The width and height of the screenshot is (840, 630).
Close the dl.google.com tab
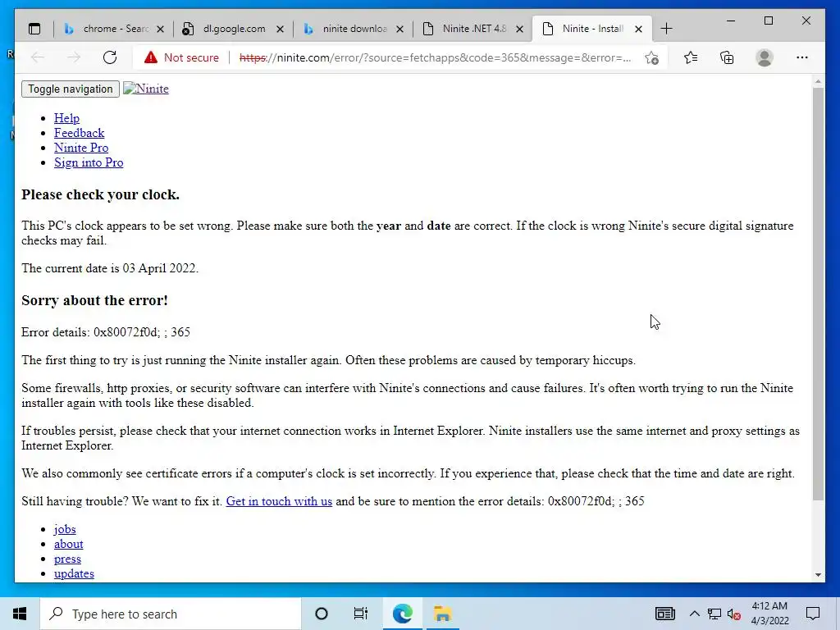[280, 29]
